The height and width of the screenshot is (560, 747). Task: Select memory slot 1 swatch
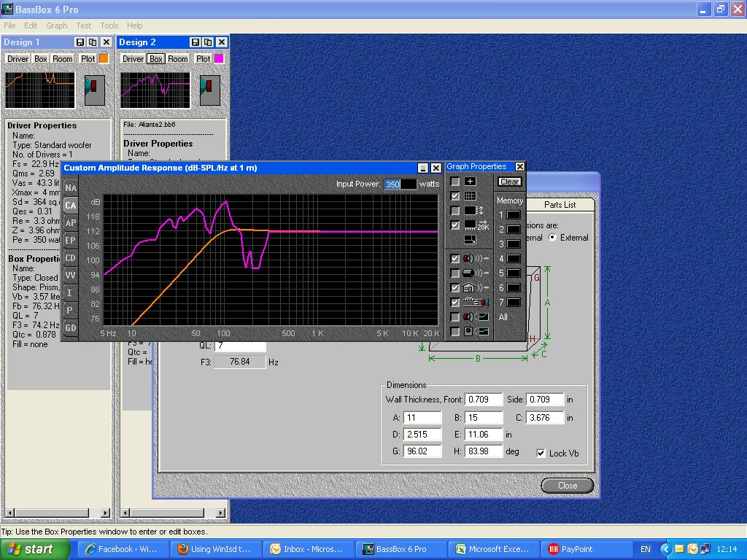coord(514,215)
